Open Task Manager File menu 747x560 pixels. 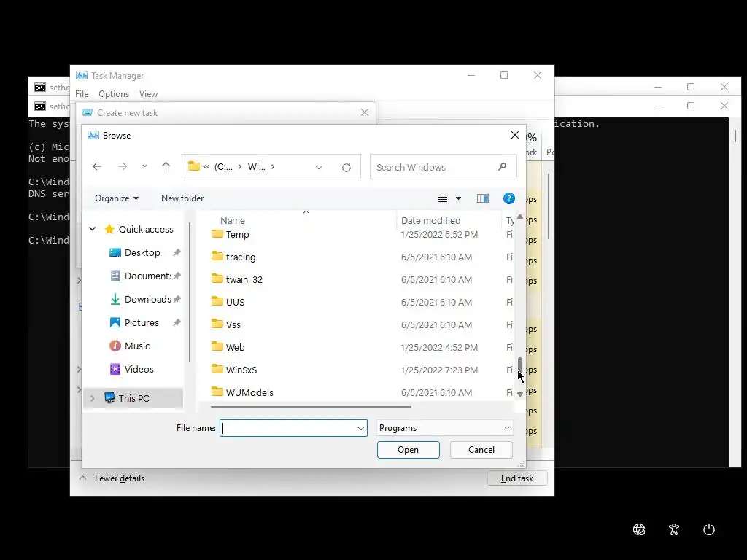pos(82,94)
